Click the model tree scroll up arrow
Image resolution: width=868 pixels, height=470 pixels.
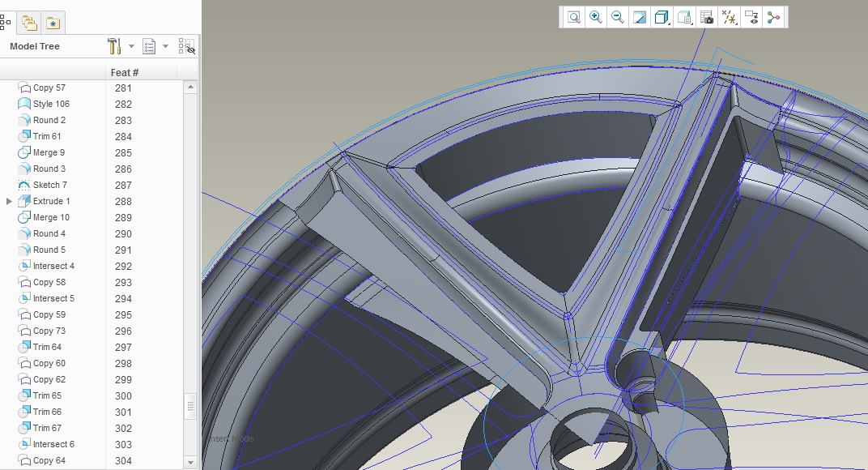tap(190, 87)
